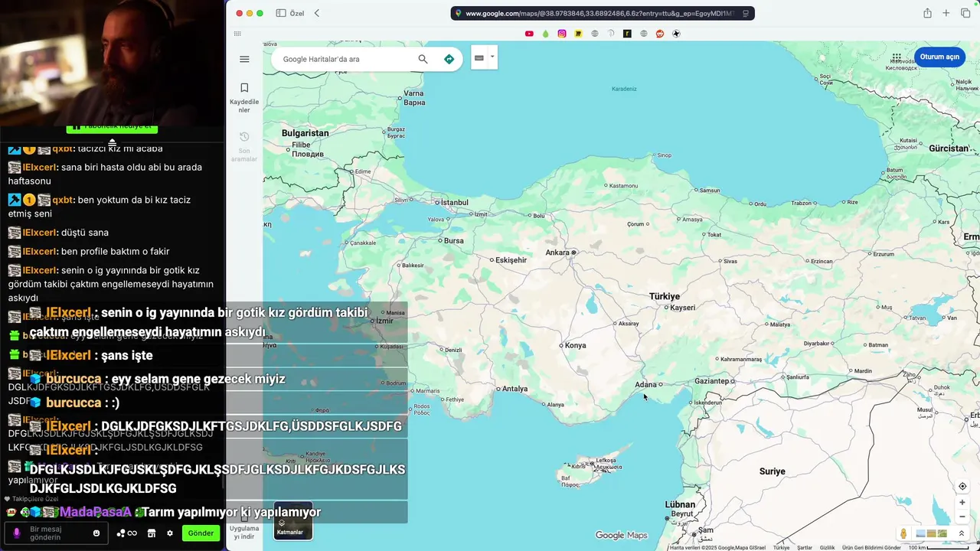Open the channel points shop icon
Screen dimensions: 980x551
(152, 533)
